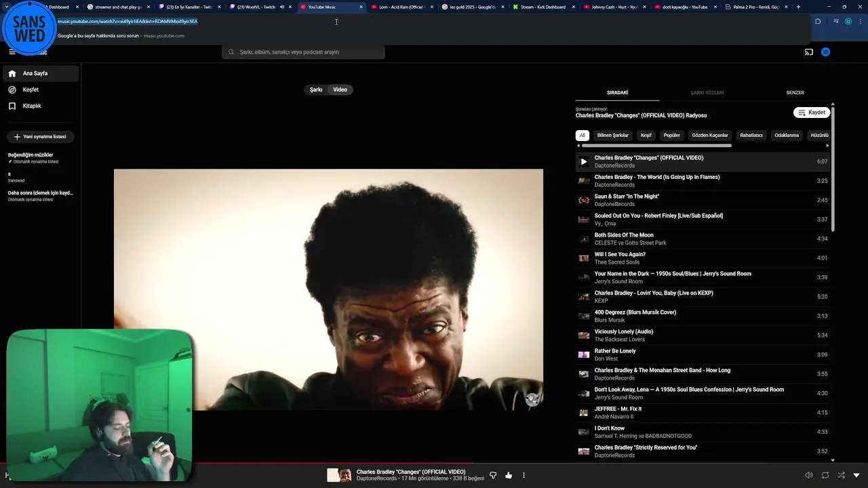Image resolution: width=868 pixels, height=488 pixels.
Task: Select the Bilinen Şarkılar filter chip
Action: pyautogui.click(x=613, y=136)
